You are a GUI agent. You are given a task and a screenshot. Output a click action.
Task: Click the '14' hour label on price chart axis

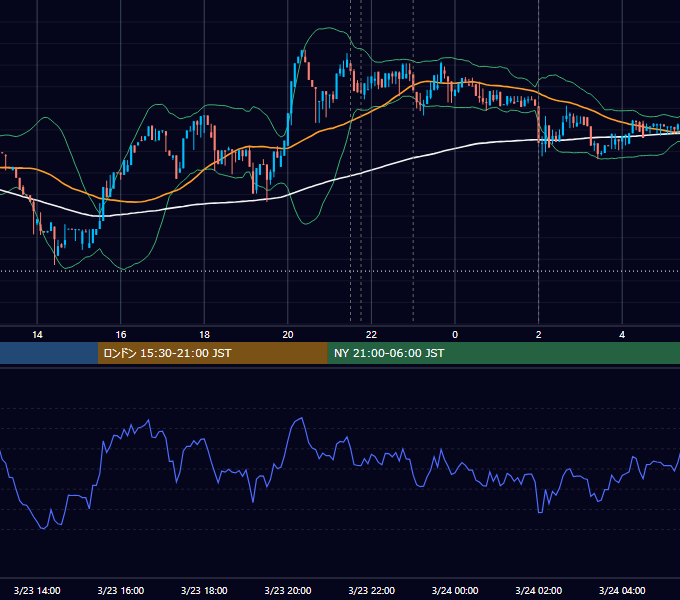[37, 335]
